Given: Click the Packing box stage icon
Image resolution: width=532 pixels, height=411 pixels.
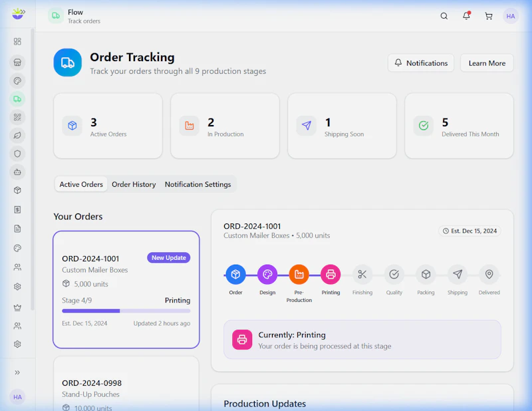Looking at the screenshot, I should (x=426, y=274).
